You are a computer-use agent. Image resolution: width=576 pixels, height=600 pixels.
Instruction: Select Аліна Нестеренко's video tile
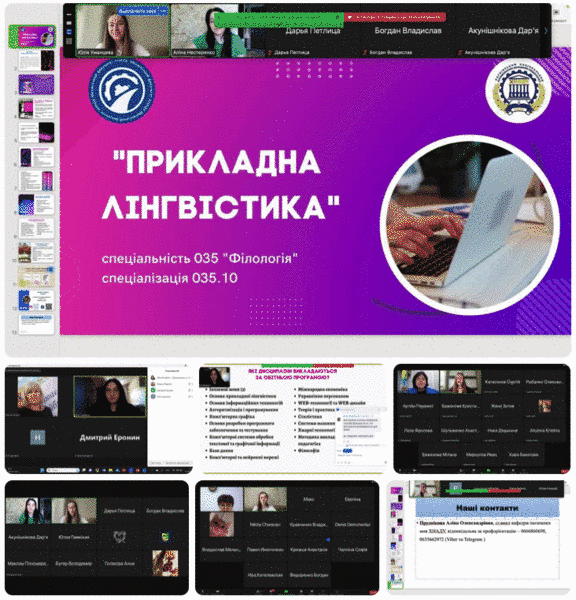point(208,31)
